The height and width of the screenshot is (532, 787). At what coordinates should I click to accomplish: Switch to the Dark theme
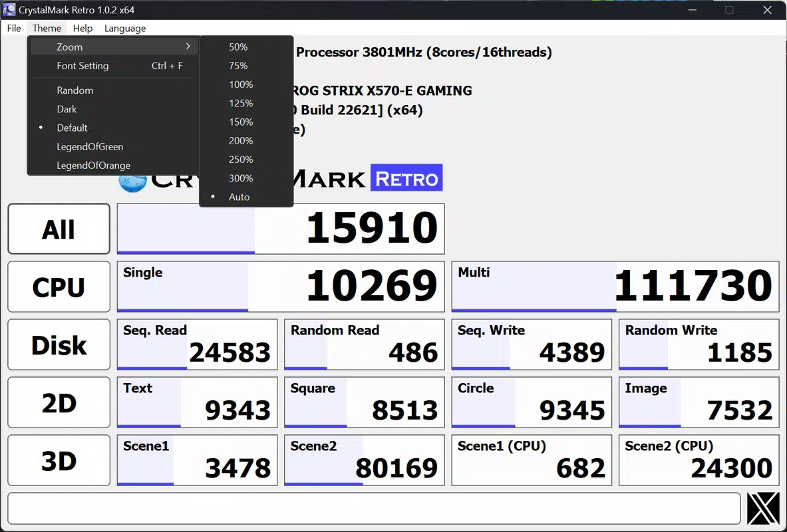tap(114, 109)
